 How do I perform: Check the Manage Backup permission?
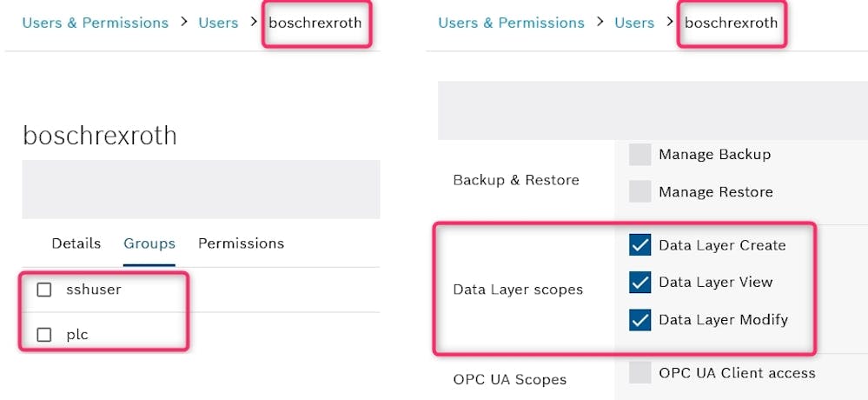[639, 155]
